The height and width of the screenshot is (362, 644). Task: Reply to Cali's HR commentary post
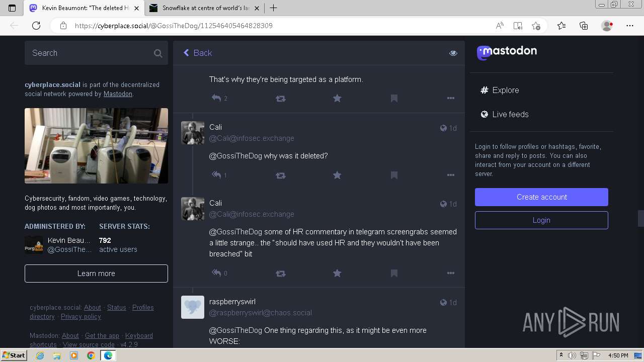(x=216, y=273)
